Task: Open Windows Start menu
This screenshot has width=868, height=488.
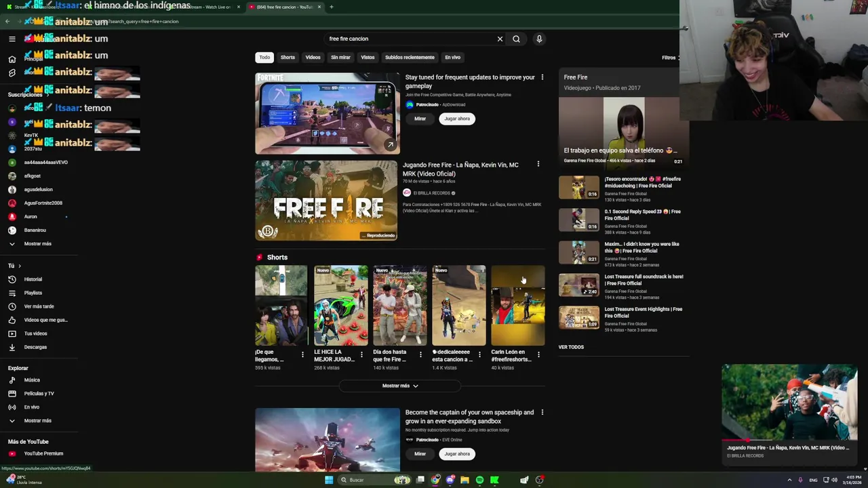Action: pyautogui.click(x=329, y=480)
